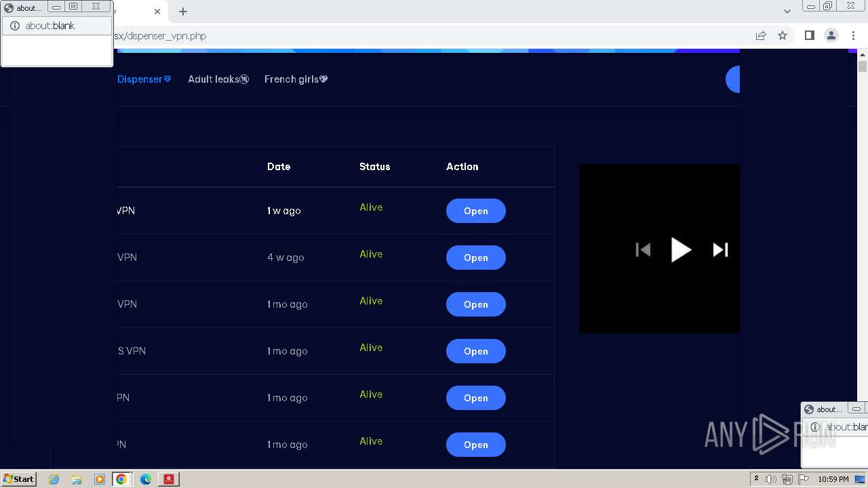Click the Status column header
The width and height of the screenshot is (868, 488).
pos(374,167)
